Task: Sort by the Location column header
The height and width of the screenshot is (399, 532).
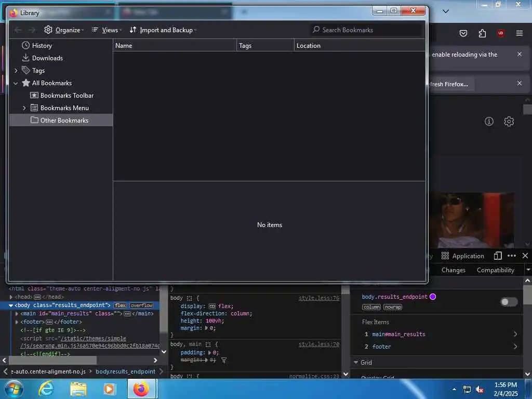Action: (360, 46)
